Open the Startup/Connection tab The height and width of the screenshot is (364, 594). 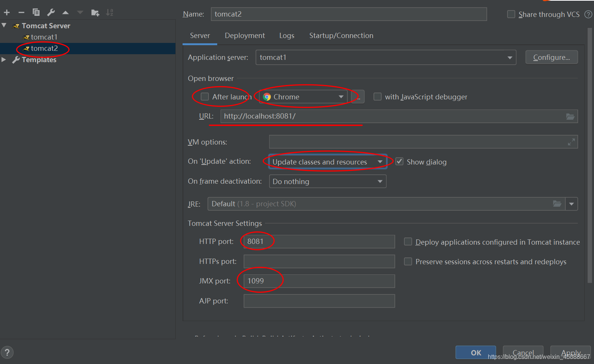point(341,35)
